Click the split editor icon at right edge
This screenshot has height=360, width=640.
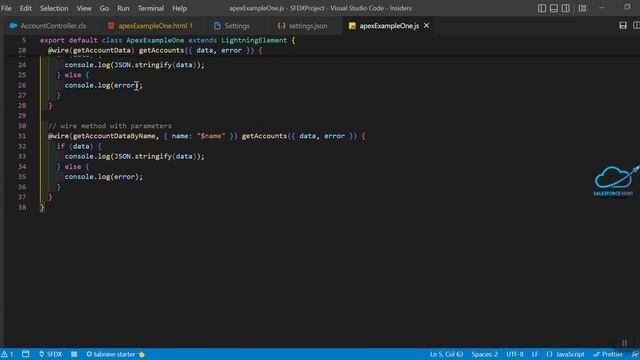636,26
